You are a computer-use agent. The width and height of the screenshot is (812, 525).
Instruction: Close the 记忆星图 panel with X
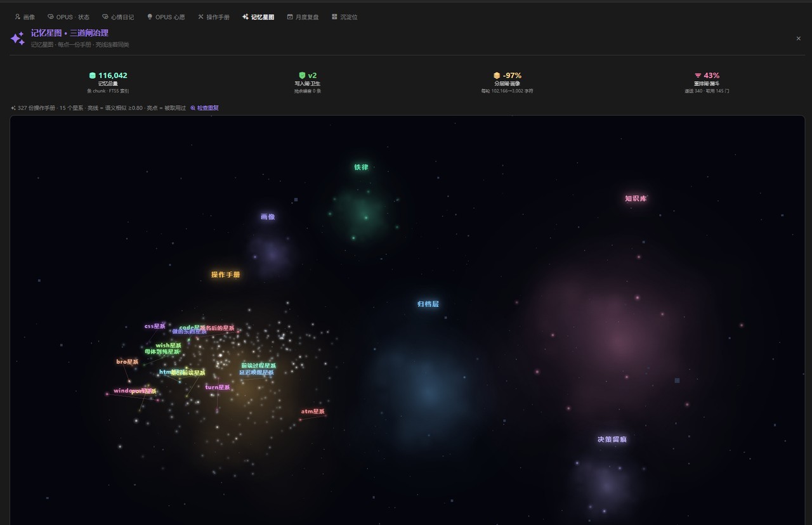(x=798, y=39)
